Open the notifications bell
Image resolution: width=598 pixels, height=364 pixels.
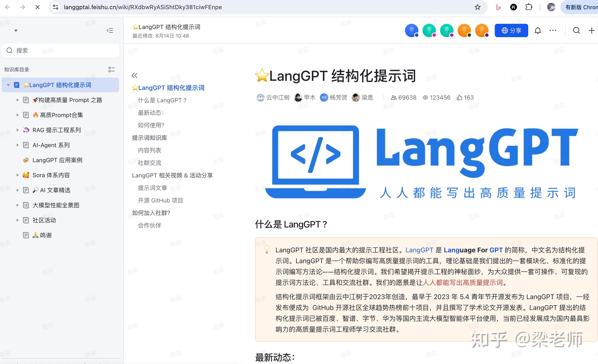[538, 30]
